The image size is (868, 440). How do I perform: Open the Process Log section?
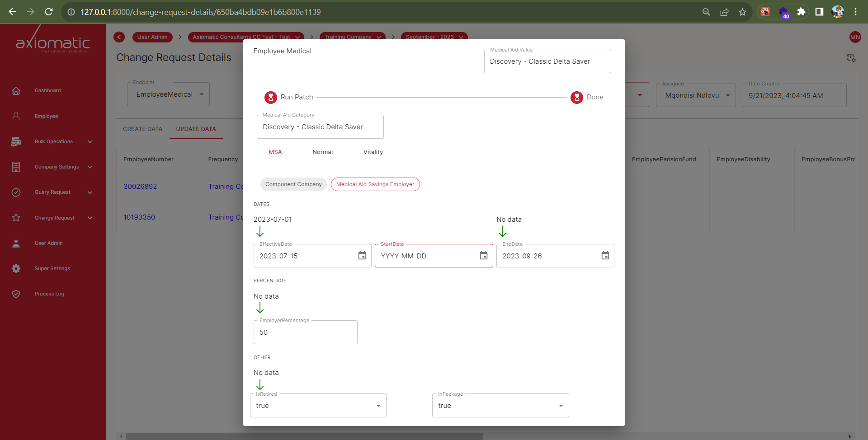[50, 294]
